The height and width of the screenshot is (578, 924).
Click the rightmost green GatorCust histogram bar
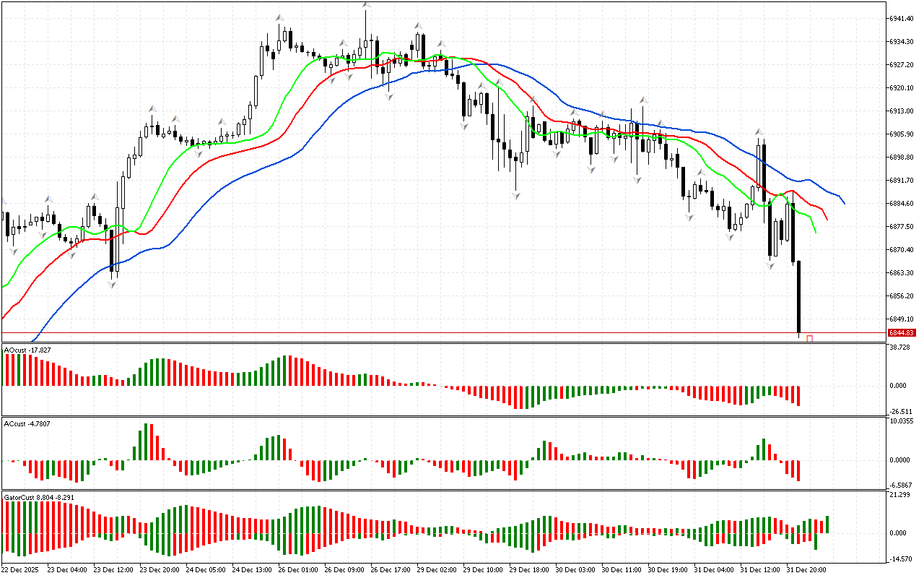tap(827, 525)
